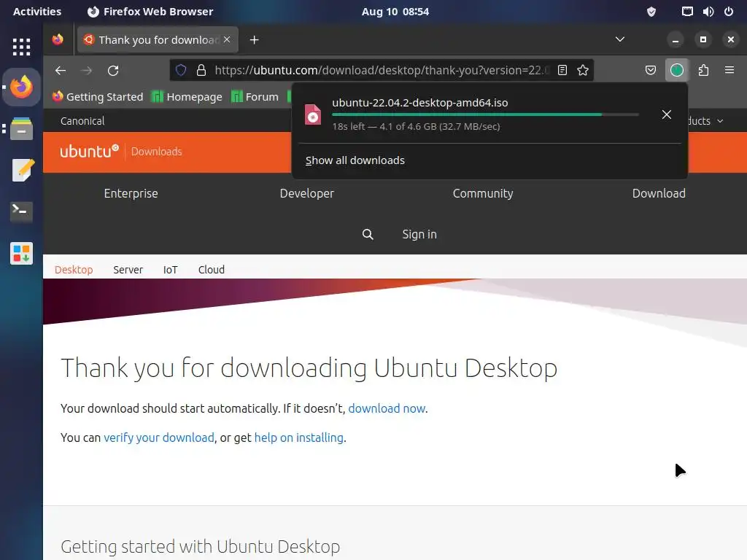Open the Community navigation menu
Image resolution: width=747 pixels, height=560 pixels.
point(483,193)
